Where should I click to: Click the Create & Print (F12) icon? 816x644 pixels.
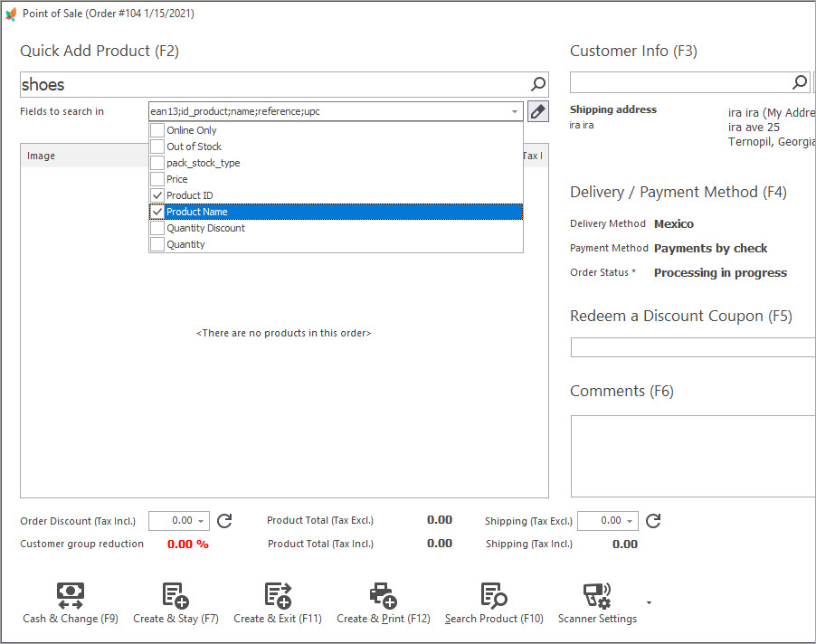(384, 596)
